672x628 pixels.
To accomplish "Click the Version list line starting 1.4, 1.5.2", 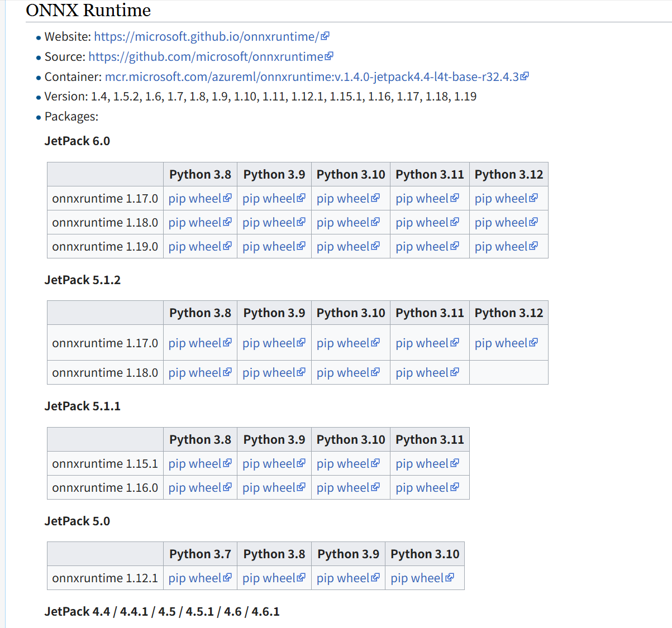I will tap(260, 97).
